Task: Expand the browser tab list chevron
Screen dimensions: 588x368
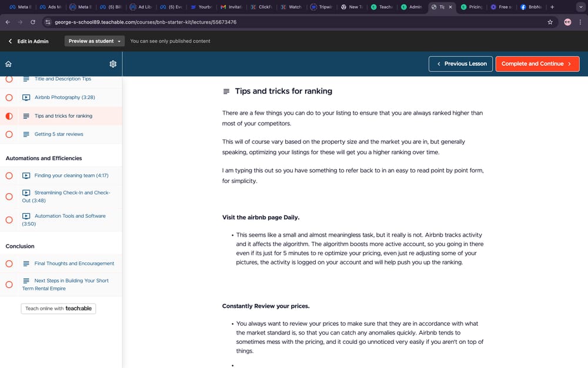Action: [581, 6]
